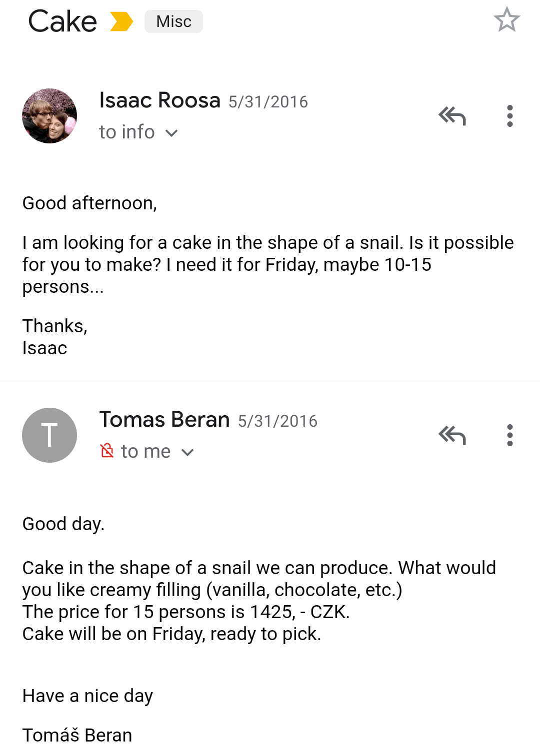Tap the sender name Isaac Roosa
Viewport: 540px width, 756px height.
[159, 100]
